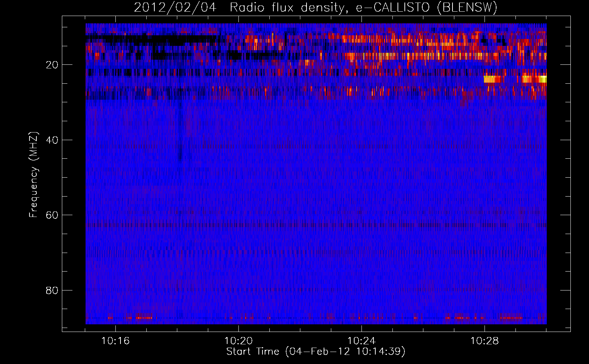
Task: Click the "80" frequency tick label
Action: 52,290
